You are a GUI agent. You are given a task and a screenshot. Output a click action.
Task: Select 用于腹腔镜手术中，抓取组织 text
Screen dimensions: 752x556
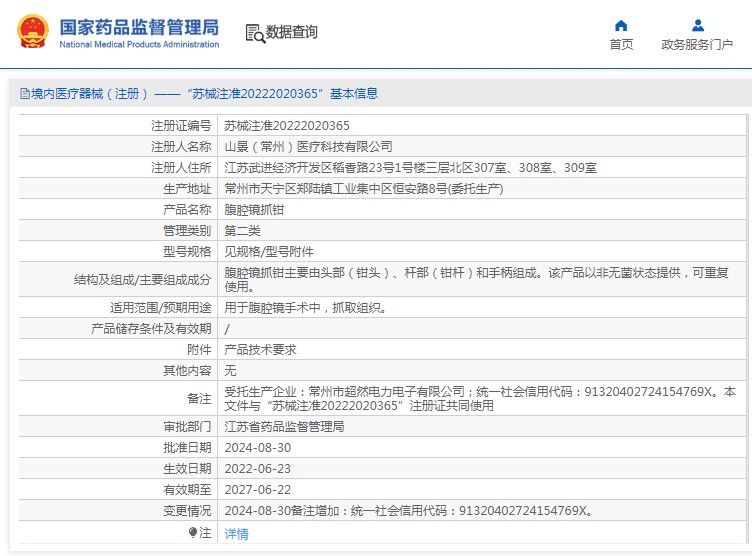pyautogui.click(x=306, y=308)
